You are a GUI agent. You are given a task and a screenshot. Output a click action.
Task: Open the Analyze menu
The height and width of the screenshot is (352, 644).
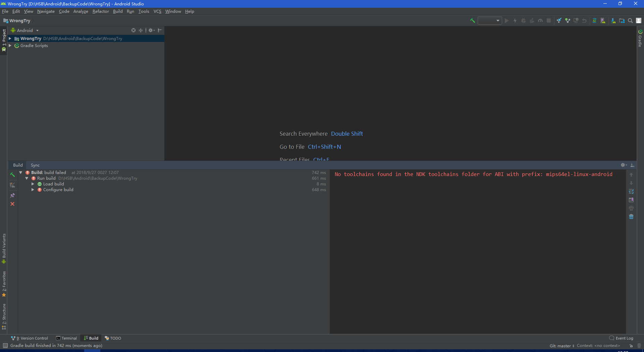coord(80,11)
